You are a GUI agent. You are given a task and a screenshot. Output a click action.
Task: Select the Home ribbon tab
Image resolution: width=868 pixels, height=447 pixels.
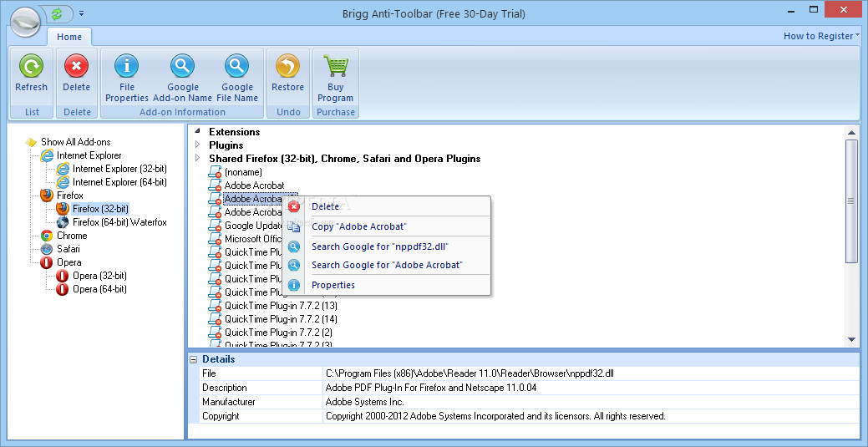point(69,37)
